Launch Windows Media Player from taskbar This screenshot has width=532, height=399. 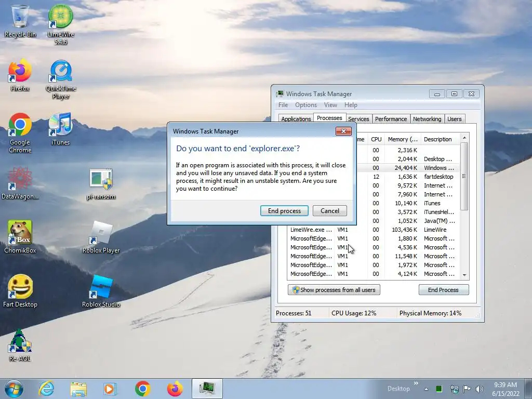coord(110,389)
